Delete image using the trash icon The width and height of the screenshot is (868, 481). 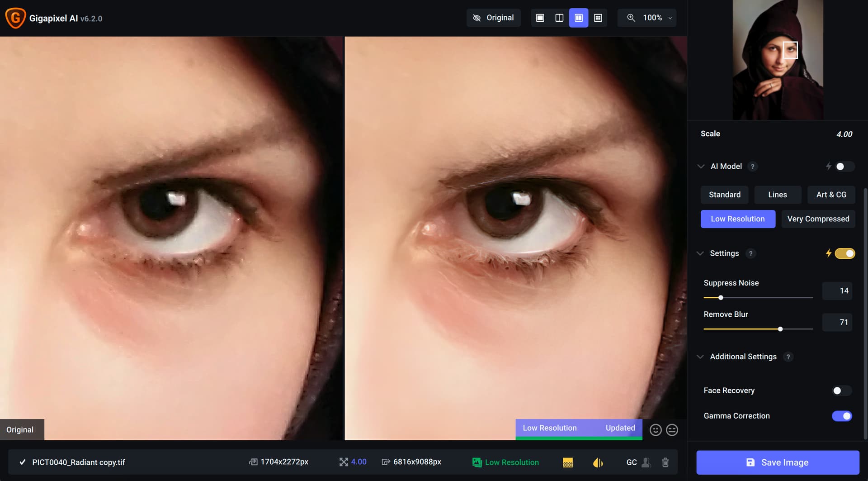pos(665,462)
